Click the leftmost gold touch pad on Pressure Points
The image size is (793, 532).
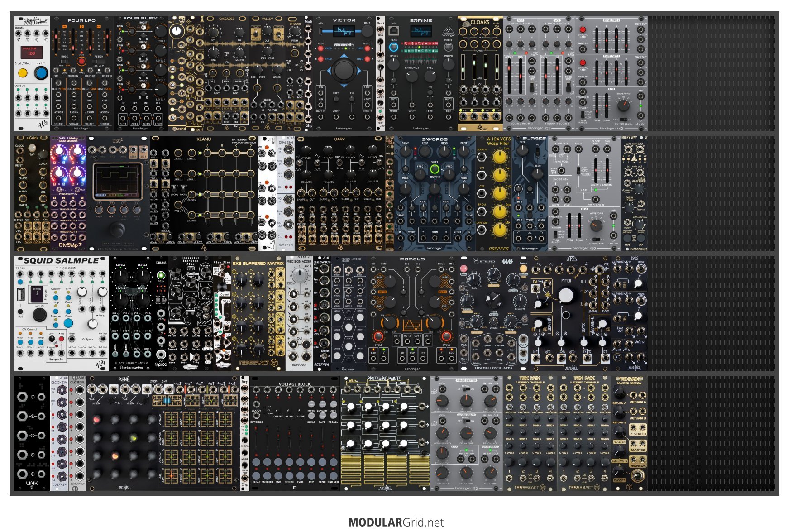pos(352,470)
